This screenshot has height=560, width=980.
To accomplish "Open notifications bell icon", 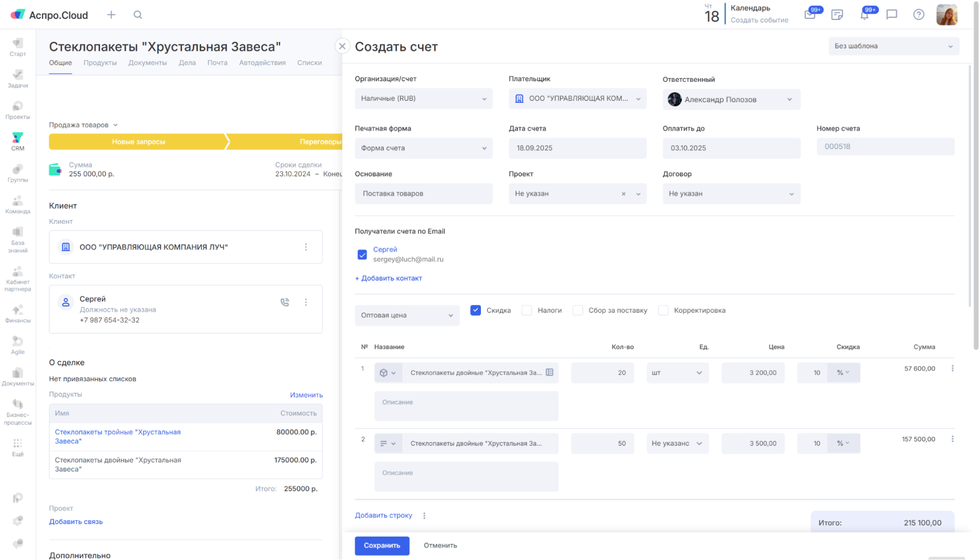I will coord(864,15).
